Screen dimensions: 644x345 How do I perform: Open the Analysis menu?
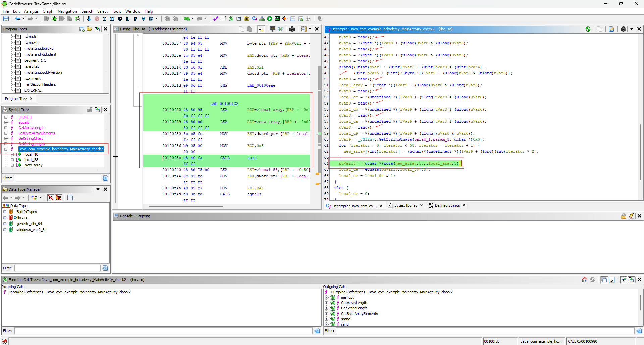pyautogui.click(x=31, y=11)
